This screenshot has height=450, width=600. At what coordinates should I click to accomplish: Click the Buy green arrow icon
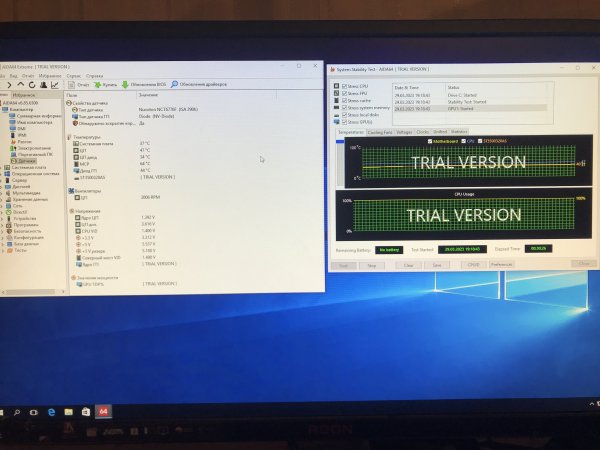pos(98,85)
